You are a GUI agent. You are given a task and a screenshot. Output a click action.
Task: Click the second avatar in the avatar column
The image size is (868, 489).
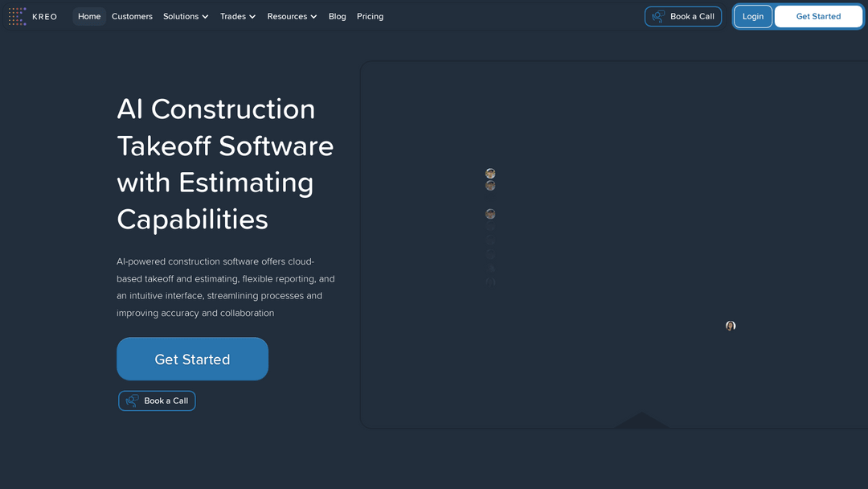click(490, 186)
